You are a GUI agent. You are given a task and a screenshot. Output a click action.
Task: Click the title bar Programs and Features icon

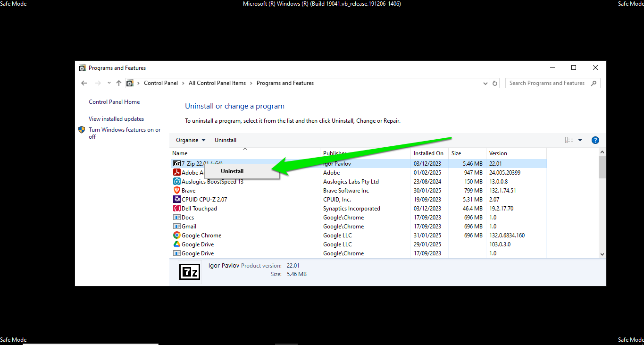point(82,68)
